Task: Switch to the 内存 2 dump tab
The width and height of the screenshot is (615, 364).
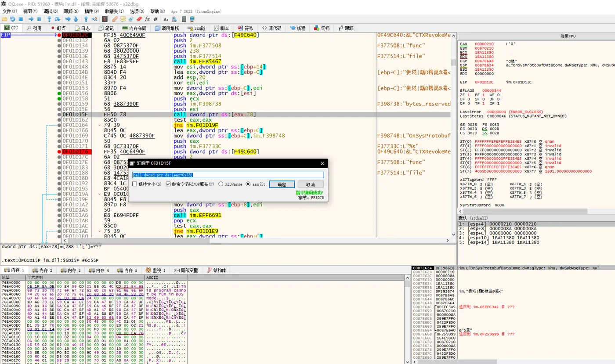Action: (x=43, y=270)
